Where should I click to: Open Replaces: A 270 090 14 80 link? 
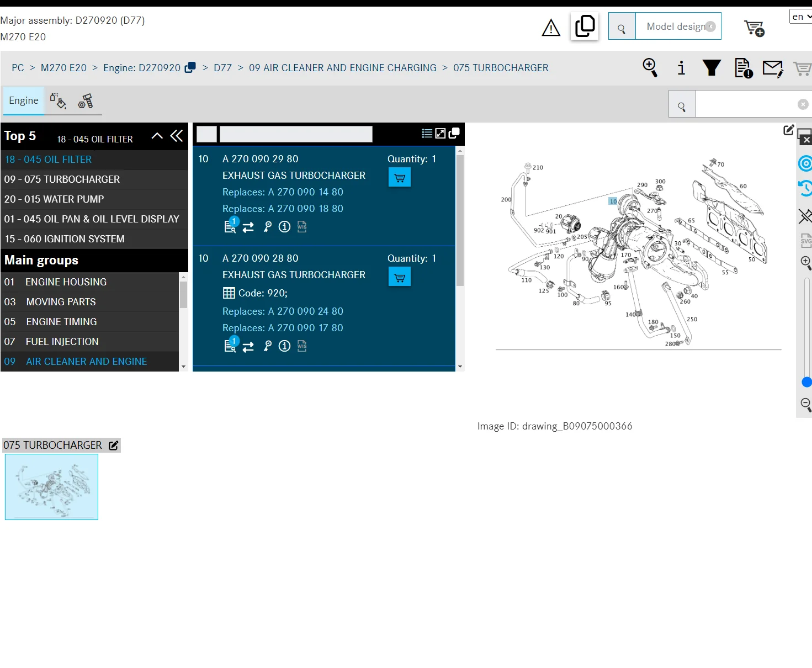coord(283,192)
